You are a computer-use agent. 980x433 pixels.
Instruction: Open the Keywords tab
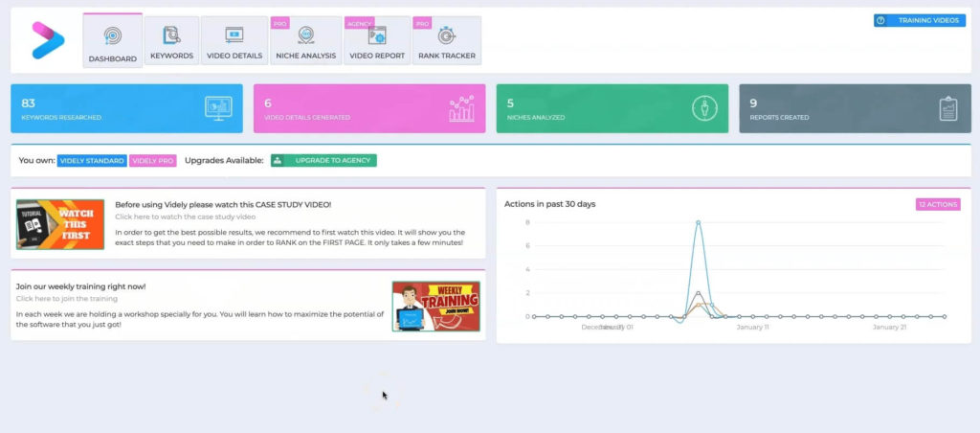pos(172,40)
